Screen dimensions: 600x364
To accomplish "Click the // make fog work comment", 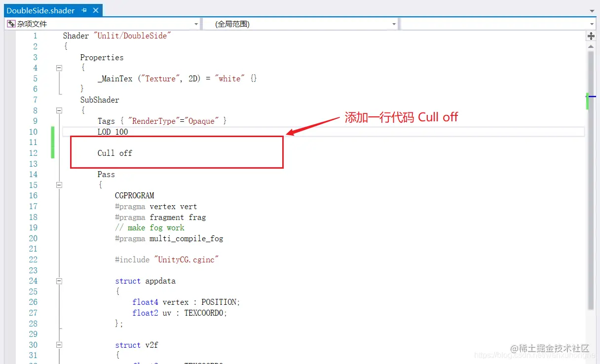I will tap(150, 227).
